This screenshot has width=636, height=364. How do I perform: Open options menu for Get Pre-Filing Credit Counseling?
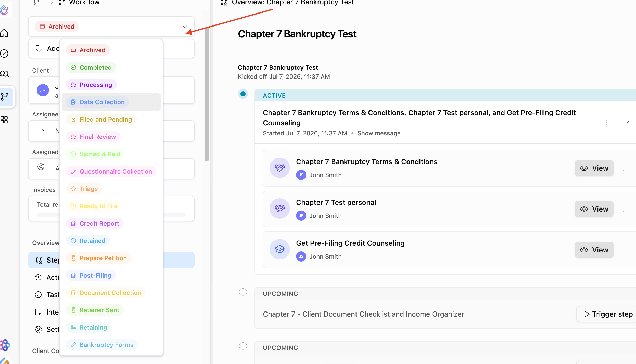624,250
